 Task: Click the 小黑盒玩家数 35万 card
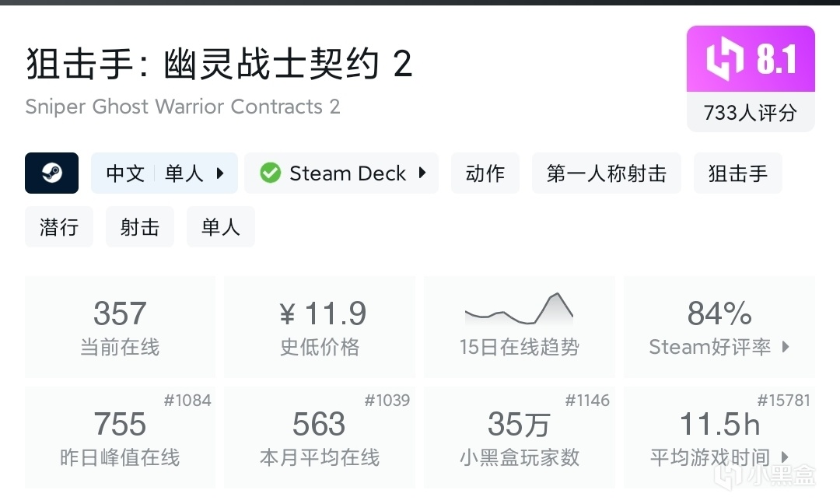click(519, 437)
